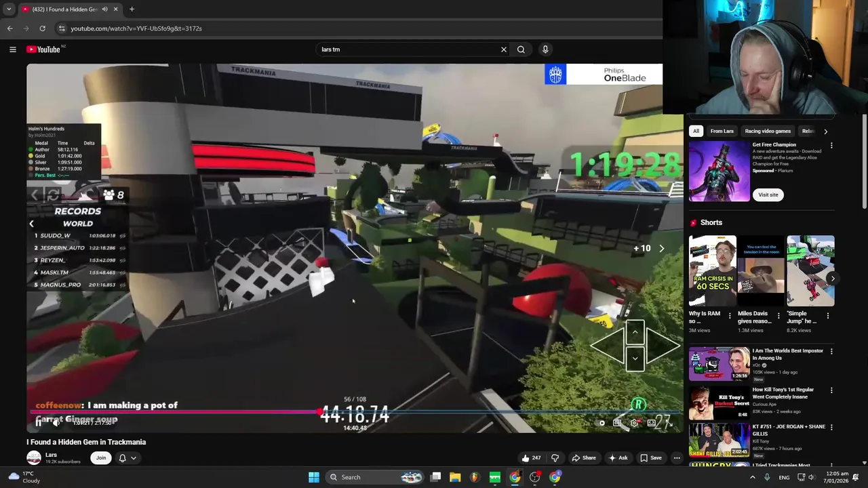Open options for 'Worlds Best Impostor' video

click(831, 351)
